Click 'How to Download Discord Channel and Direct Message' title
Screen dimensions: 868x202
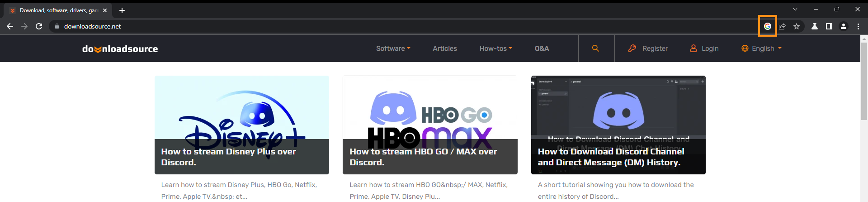[611, 157]
